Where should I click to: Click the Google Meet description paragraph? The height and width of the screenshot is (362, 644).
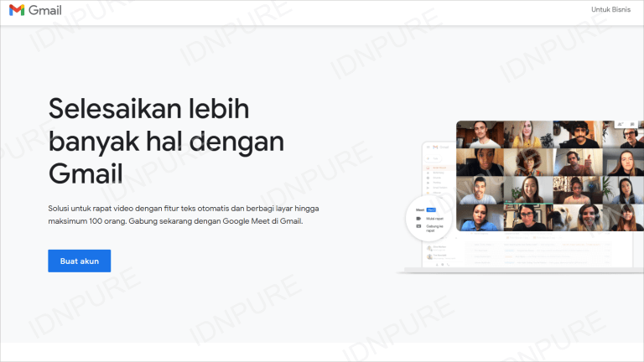pyautogui.click(x=184, y=215)
